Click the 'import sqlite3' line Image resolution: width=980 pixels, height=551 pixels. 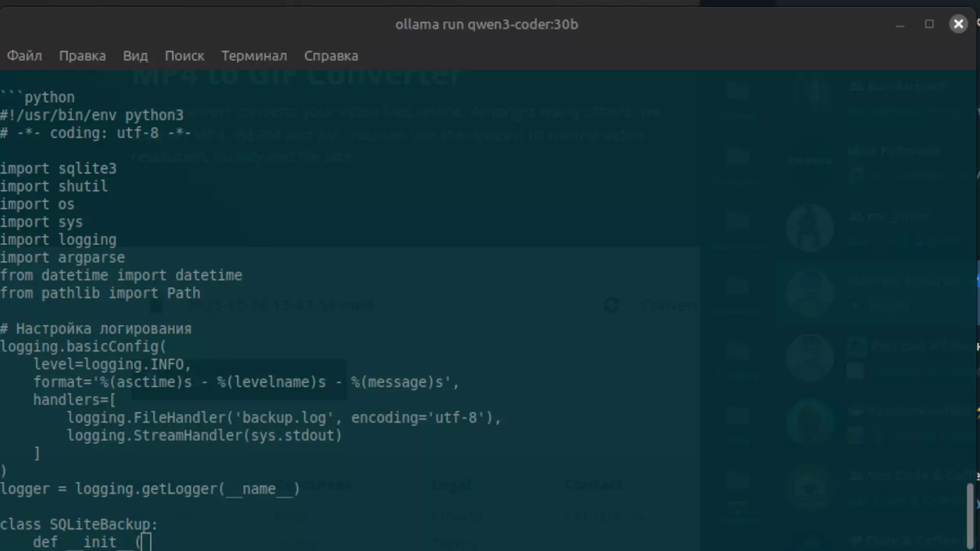[58, 168]
